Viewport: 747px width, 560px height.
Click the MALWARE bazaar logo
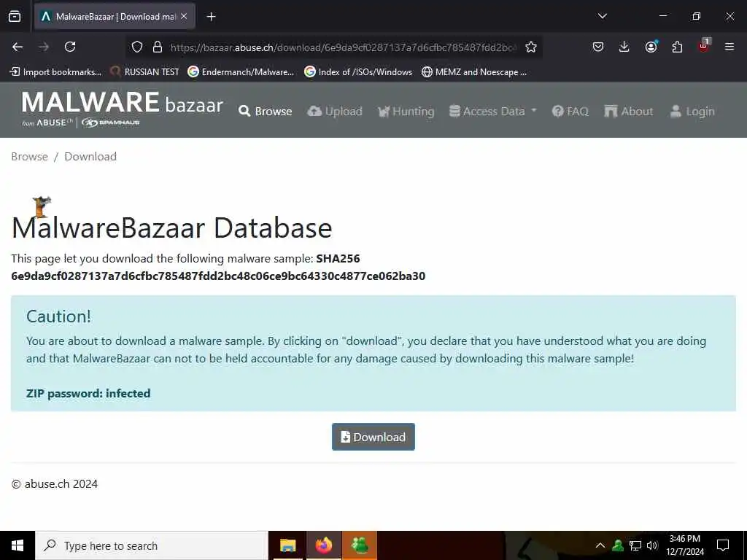coord(122,109)
